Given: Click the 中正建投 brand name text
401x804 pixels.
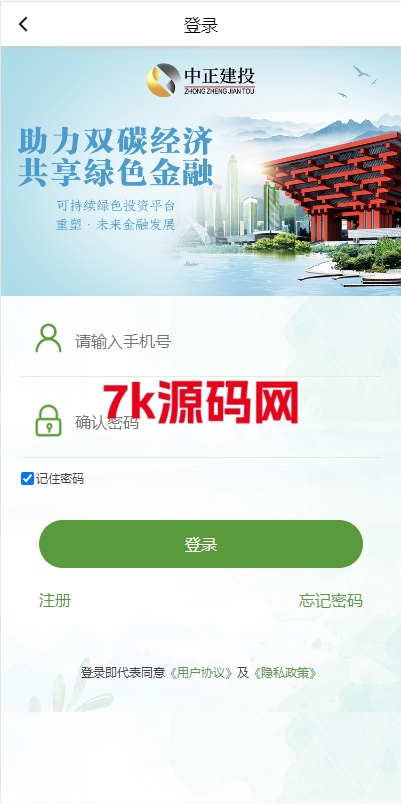Looking at the screenshot, I should 219,76.
